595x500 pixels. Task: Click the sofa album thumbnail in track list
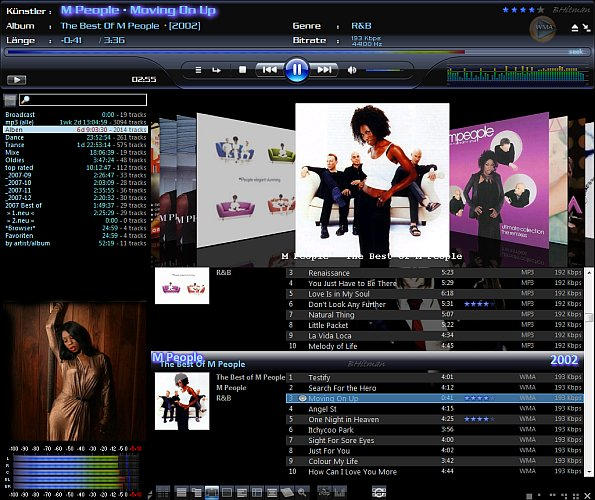click(182, 286)
